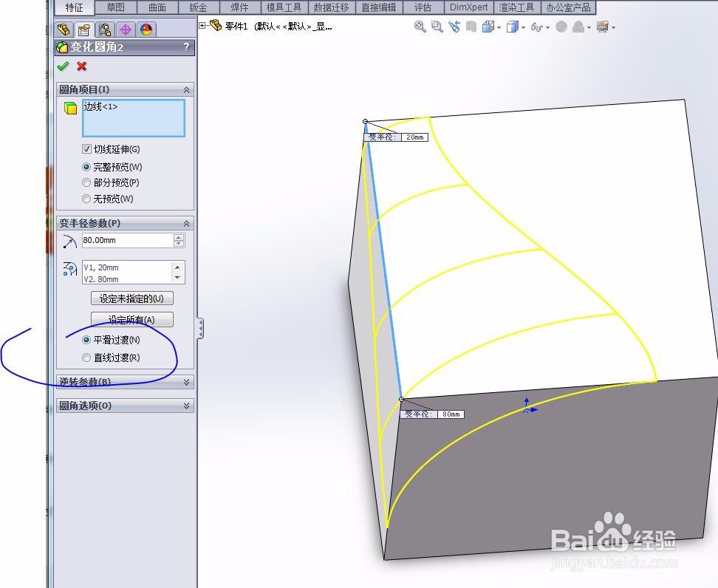Click the 零件1 part icon in tree
This screenshot has width=718, height=588.
216,25
